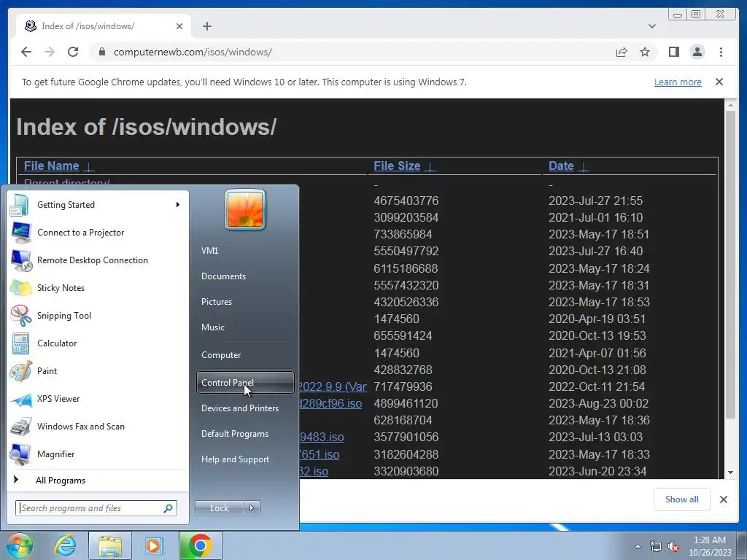The width and height of the screenshot is (747, 560).
Task: Open Internet Explorer from taskbar
Action: (65, 545)
